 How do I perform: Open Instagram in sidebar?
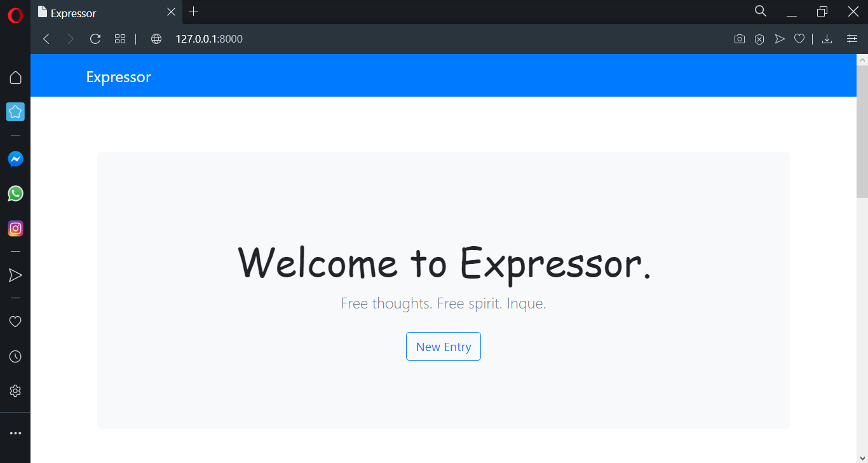15,228
